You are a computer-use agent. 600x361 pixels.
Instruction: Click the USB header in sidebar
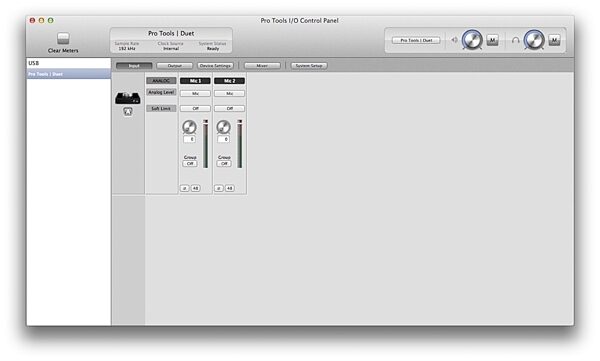[34, 63]
